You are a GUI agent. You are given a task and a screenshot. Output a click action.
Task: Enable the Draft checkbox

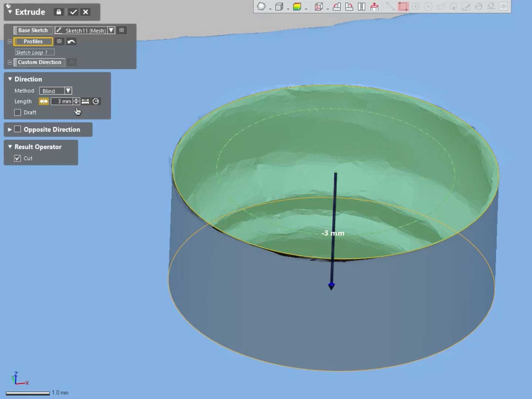[17, 112]
